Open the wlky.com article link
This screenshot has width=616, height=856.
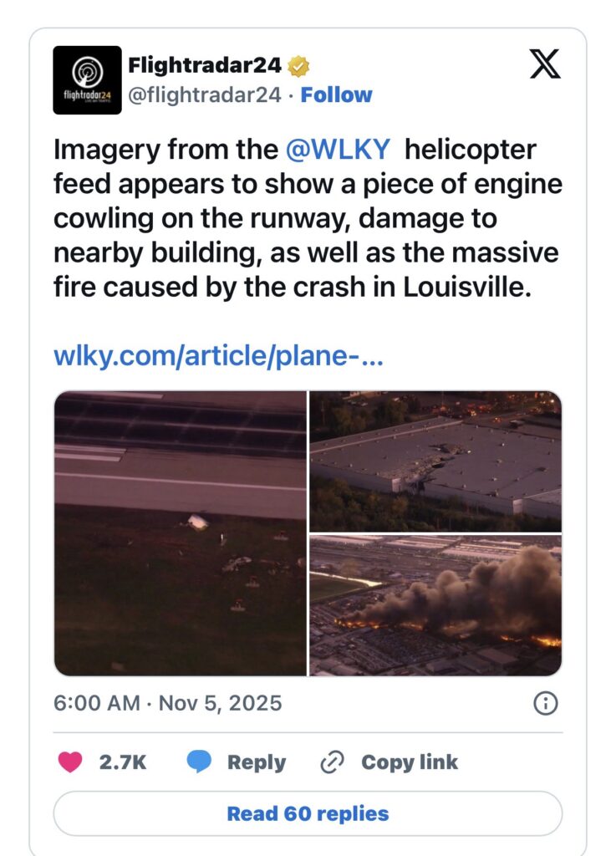click(218, 356)
